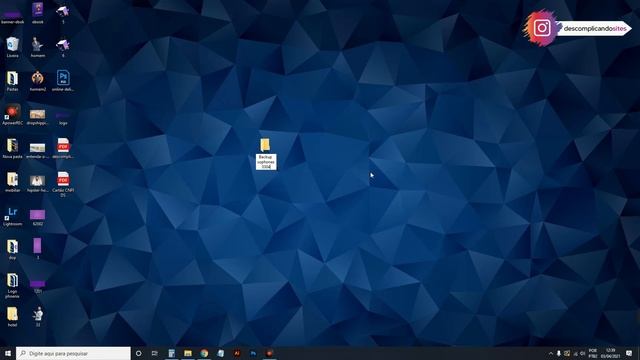Open File Explorer from taskbar
The image size is (640, 360).
(188, 353)
